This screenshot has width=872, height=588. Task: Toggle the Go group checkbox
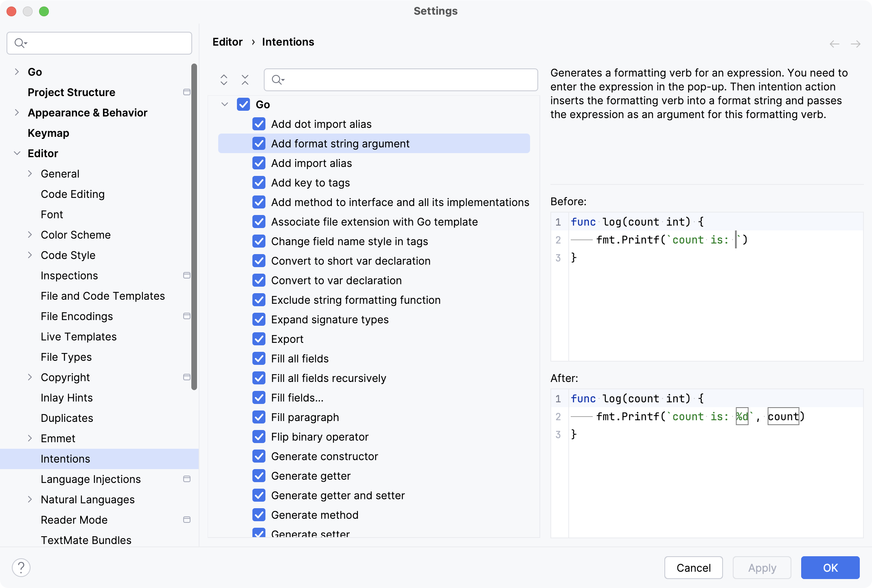pyautogui.click(x=243, y=104)
